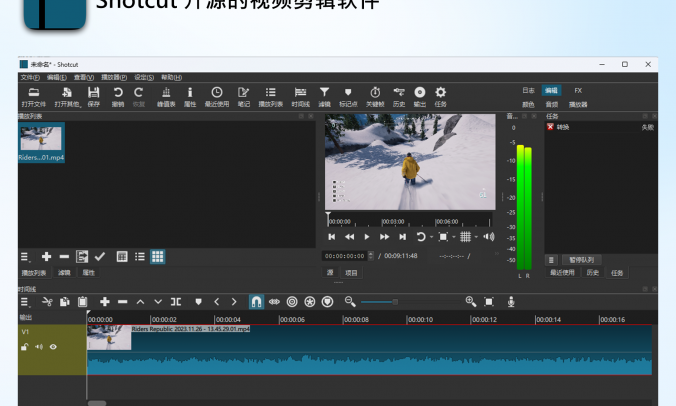Open the jobs panel hamburger menu

point(551,260)
